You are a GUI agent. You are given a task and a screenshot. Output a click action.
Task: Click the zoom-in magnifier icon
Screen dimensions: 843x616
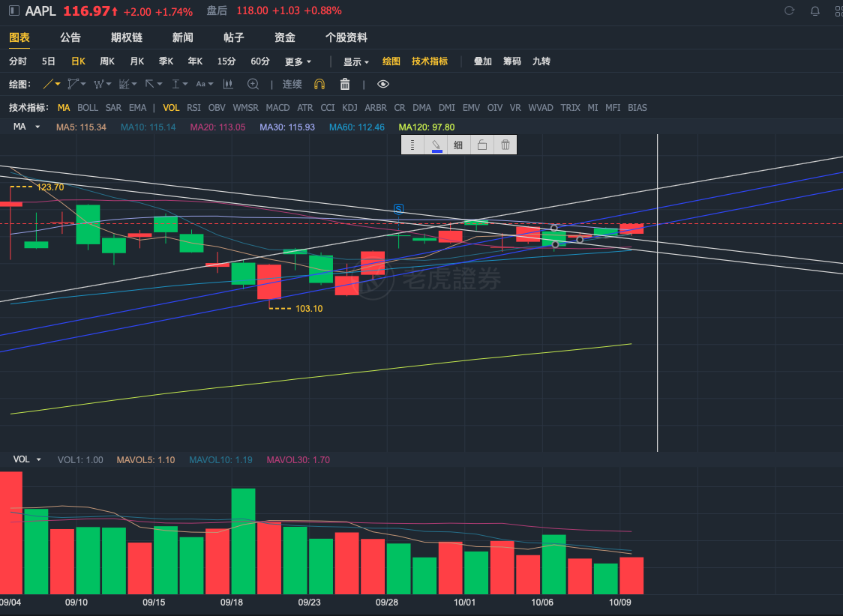tap(253, 85)
